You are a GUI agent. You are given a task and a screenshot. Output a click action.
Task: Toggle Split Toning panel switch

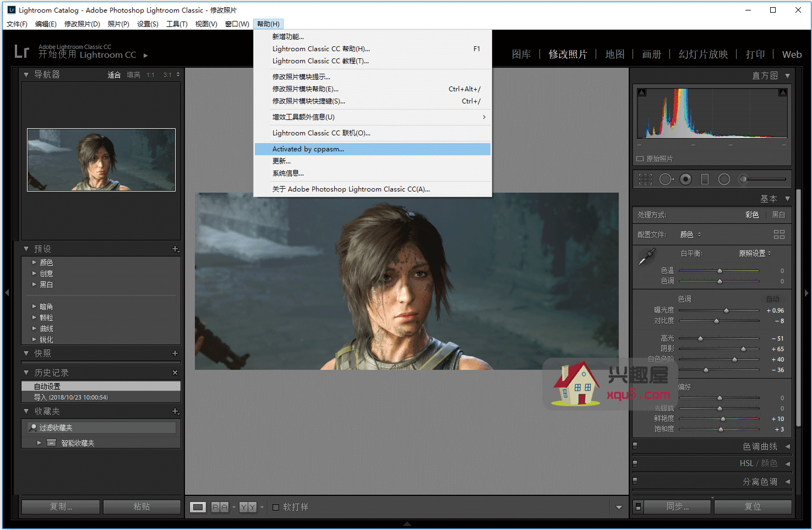pyautogui.click(x=635, y=481)
